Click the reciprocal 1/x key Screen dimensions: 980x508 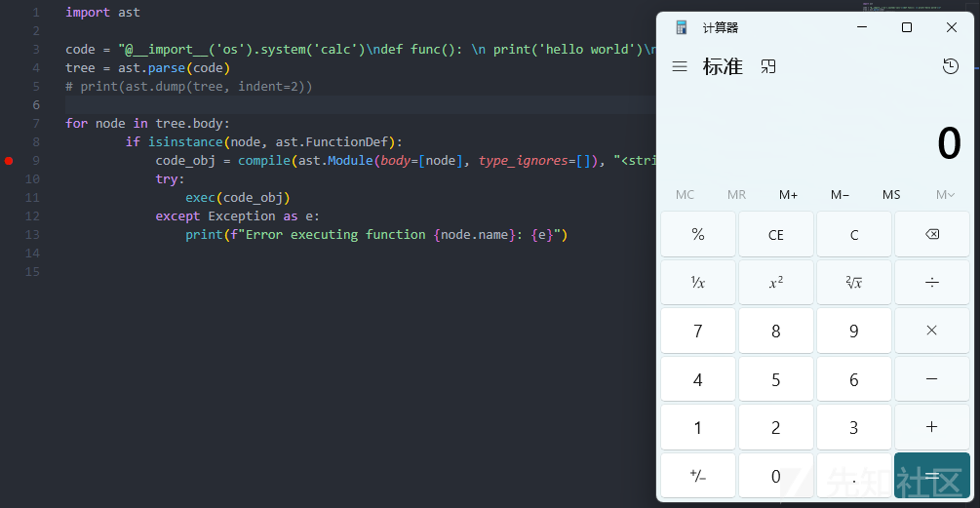[x=698, y=283]
